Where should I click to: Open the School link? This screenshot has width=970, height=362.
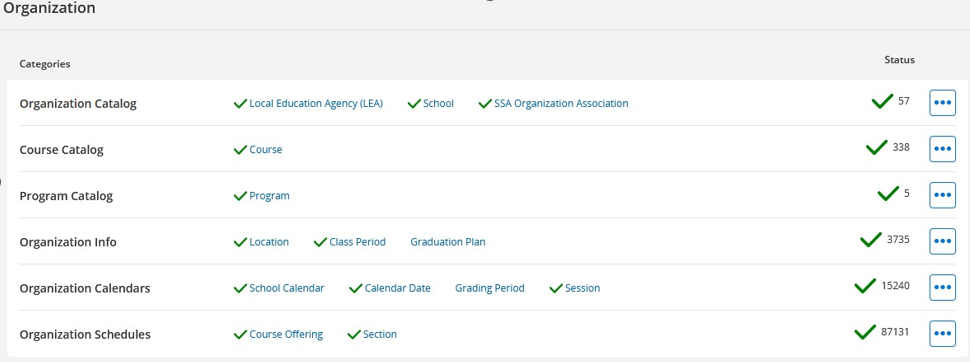point(439,103)
